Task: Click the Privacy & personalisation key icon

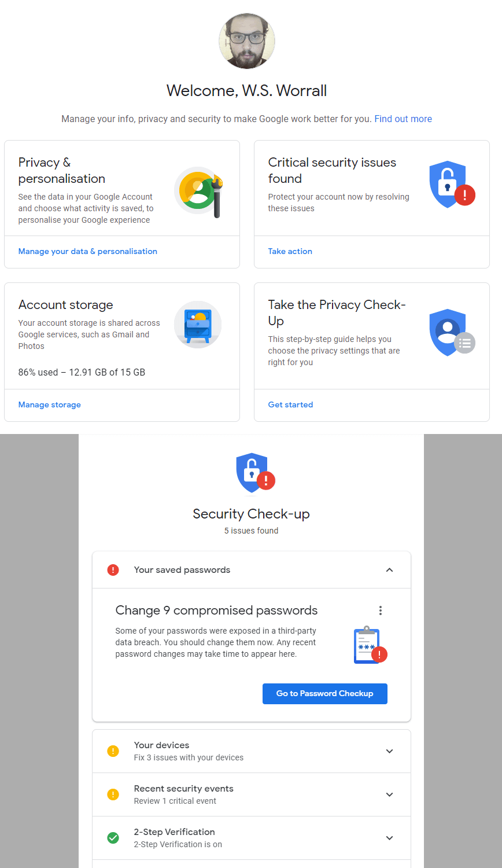Action: pyautogui.click(x=200, y=191)
